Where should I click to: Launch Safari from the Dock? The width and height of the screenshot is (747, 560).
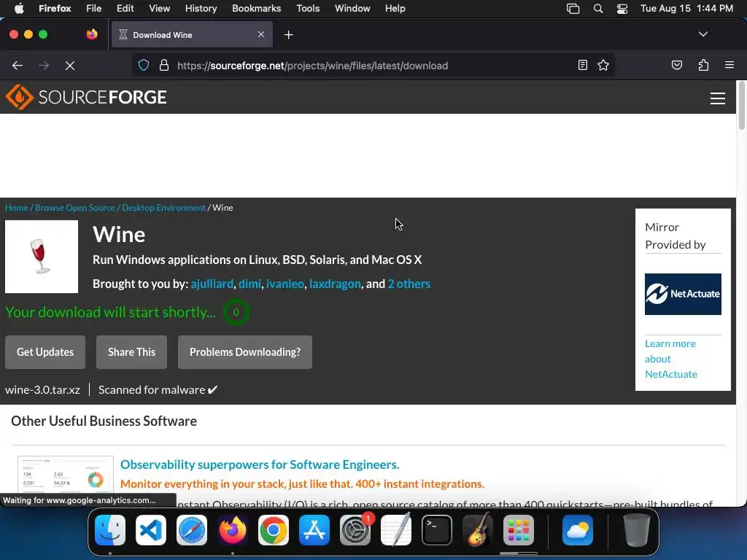(192, 530)
